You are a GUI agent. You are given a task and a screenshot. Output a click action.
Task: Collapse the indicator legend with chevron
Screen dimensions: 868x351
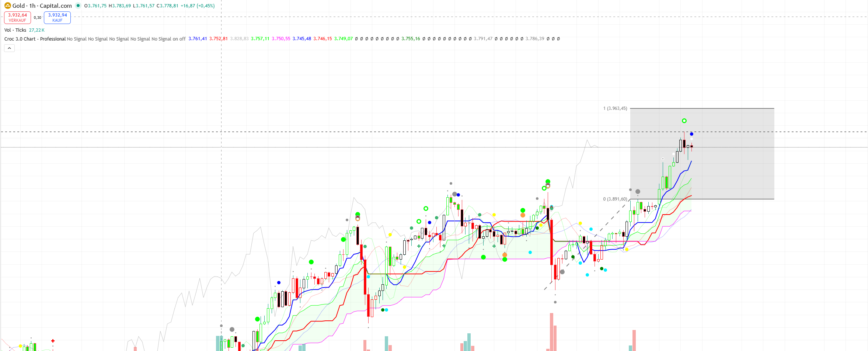click(x=9, y=48)
